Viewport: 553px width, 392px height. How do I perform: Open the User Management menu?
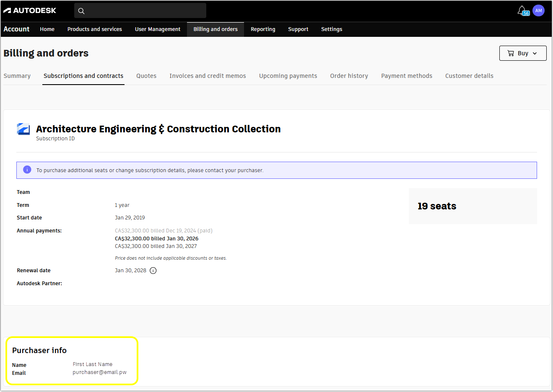[x=158, y=29]
